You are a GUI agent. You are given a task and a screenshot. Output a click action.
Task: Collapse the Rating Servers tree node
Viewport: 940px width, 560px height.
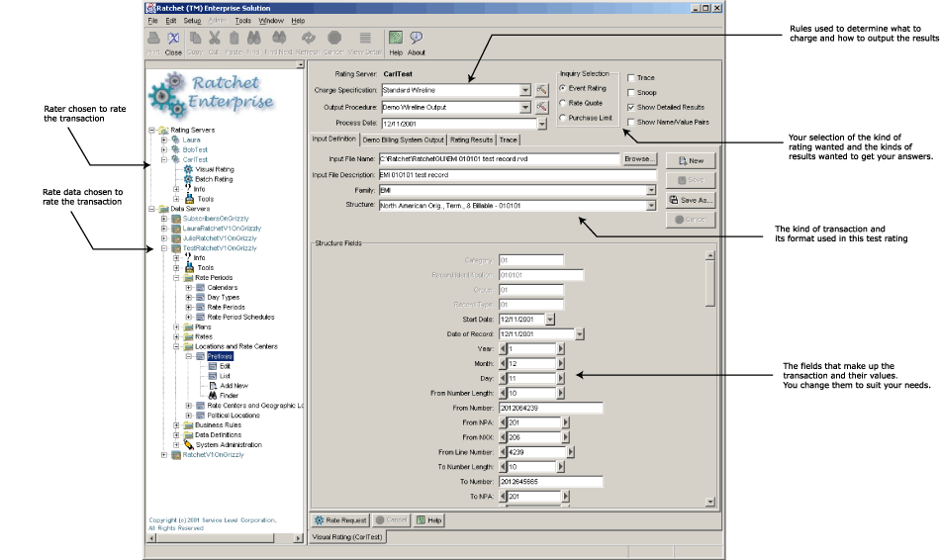click(x=151, y=131)
